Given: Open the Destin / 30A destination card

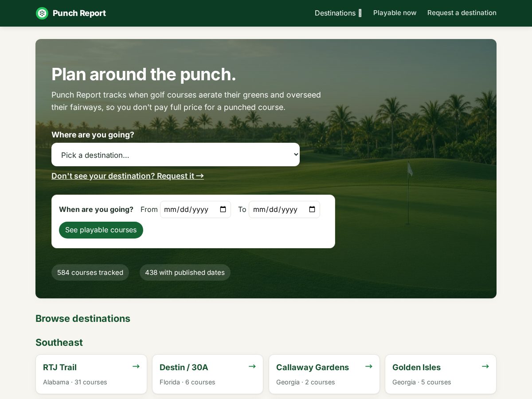Looking at the screenshot, I should [x=207, y=374].
